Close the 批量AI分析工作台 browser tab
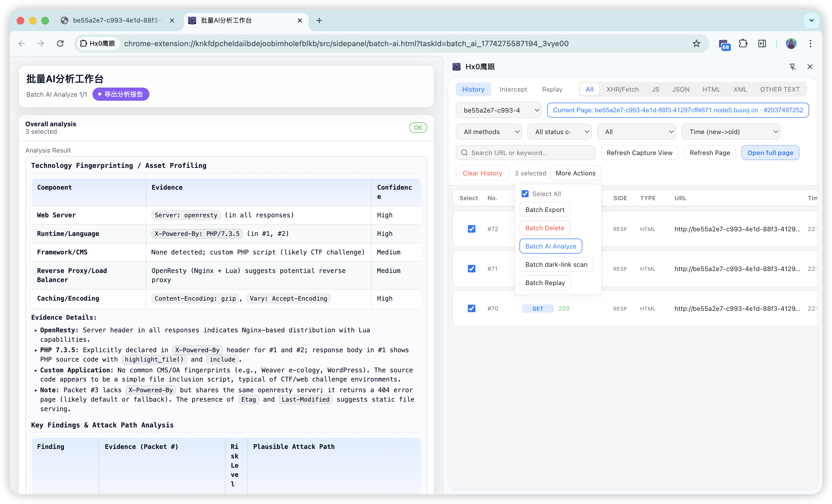Viewport: 832px width, 504px height. pyautogui.click(x=300, y=21)
